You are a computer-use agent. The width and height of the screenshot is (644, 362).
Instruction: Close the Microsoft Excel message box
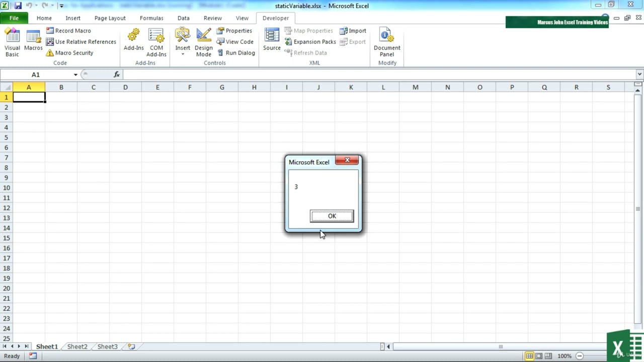click(347, 160)
